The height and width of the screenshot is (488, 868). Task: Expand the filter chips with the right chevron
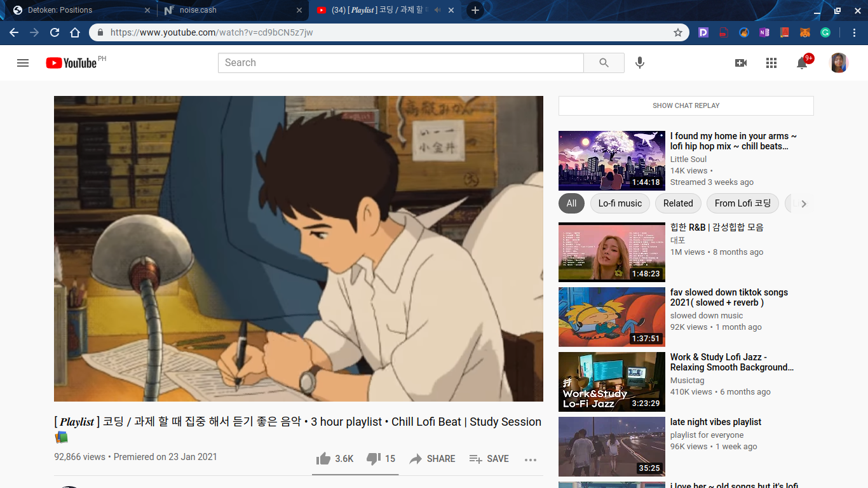[x=803, y=203]
